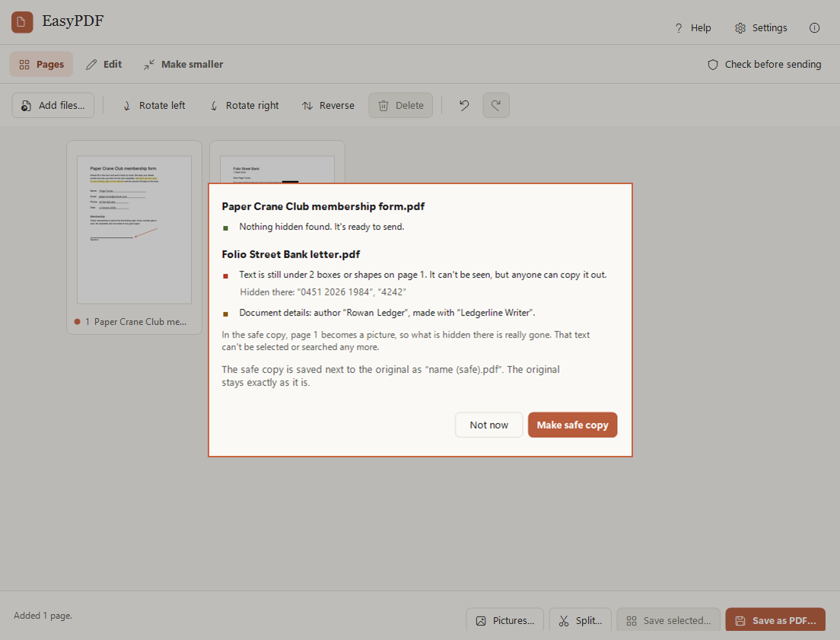
Task: Open Help from the header
Action: (x=692, y=28)
